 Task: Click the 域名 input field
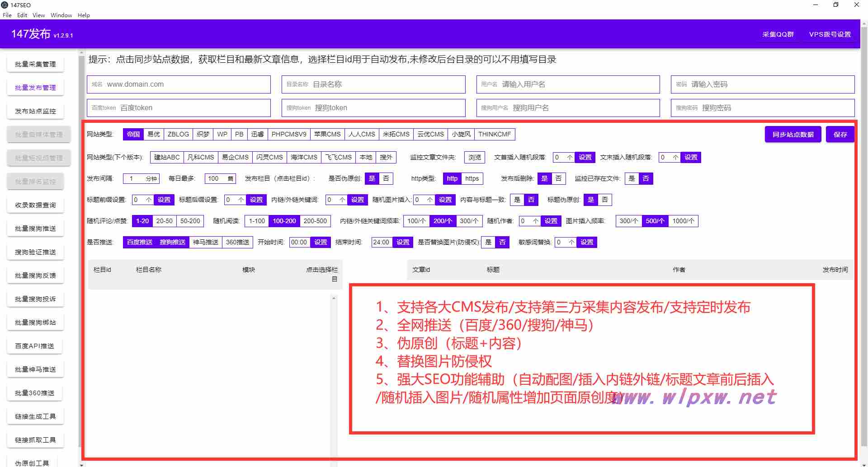(x=179, y=84)
